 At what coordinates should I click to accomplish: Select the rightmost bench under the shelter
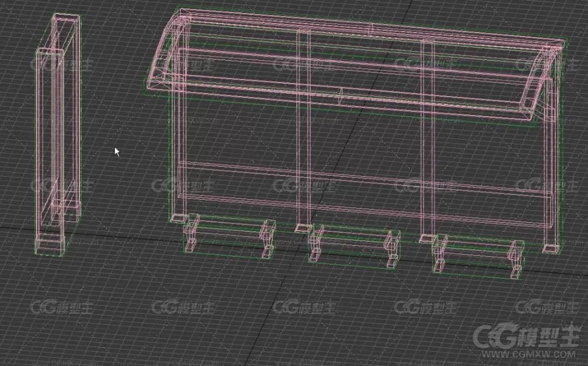[x=479, y=257]
